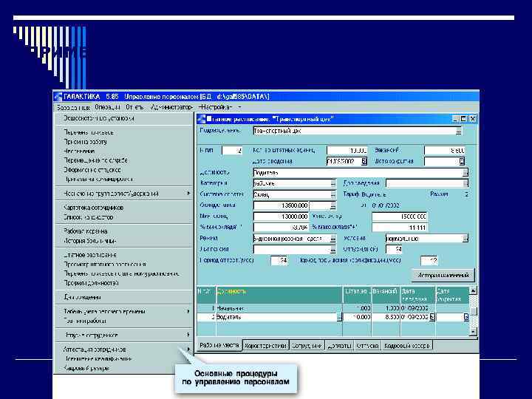The width and height of the screenshot is (532, 399).
Task: Switch to Доплаты tab
Action: tap(339, 346)
